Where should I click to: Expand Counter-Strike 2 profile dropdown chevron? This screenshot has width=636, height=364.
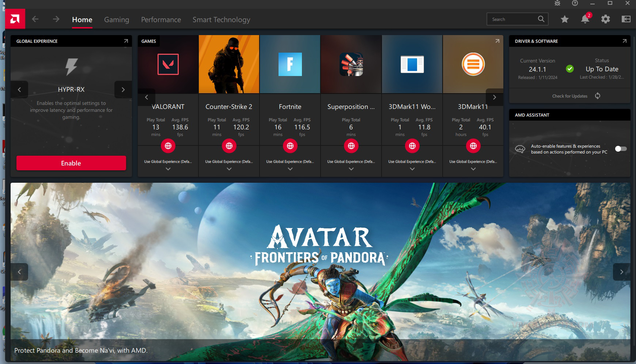pos(229,169)
